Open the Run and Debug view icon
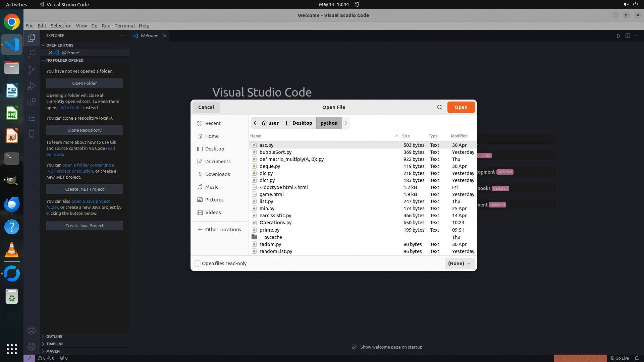The height and width of the screenshot is (362, 644). pos(32,86)
